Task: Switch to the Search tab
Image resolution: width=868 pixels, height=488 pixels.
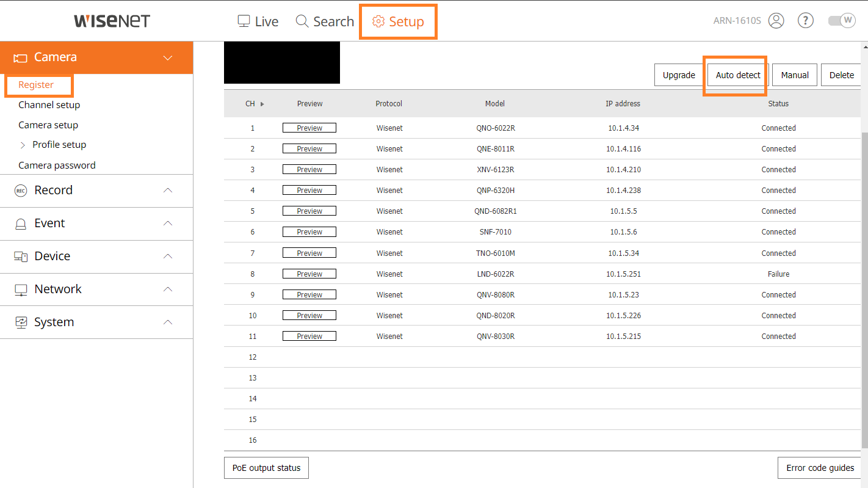Action: tap(325, 21)
